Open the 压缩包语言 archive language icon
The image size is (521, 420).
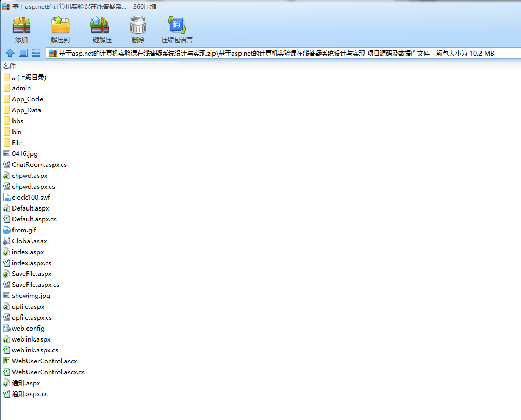[x=177, y=25]
